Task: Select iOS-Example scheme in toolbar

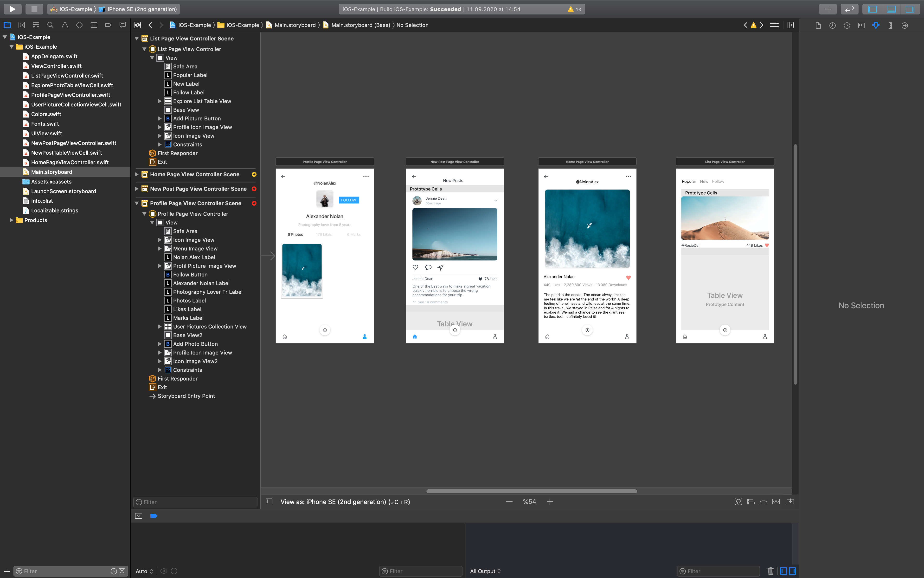Action: 71,9
